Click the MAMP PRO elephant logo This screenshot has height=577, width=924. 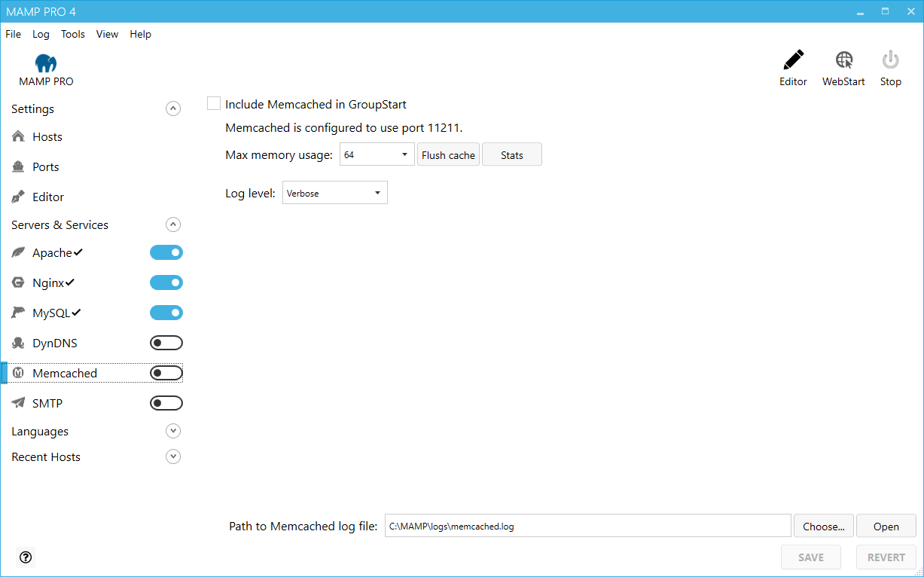pos(46,63)
